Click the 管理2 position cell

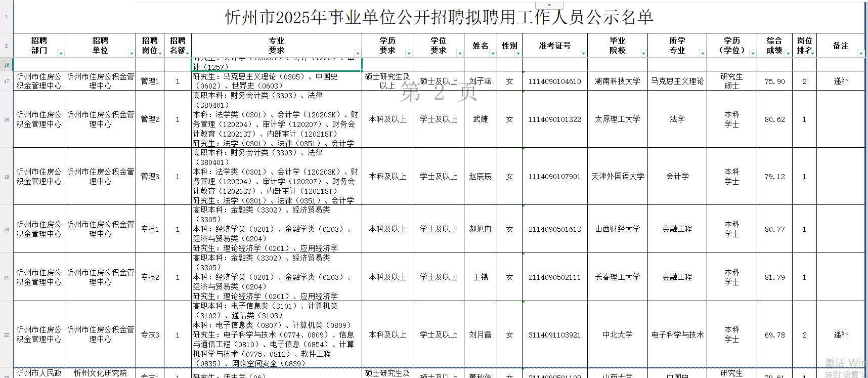point(150,119)
